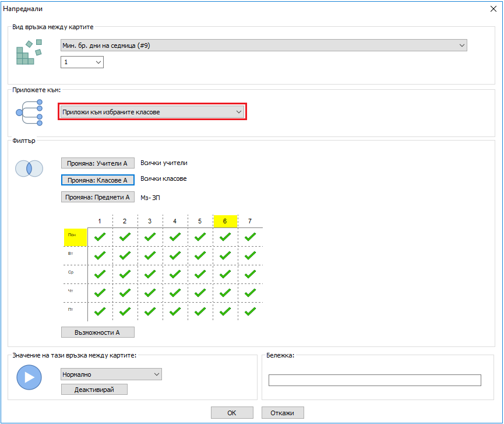Expand the number dropdown showing 1
Image resolution: width=504 pixels, height=424 pixels.
pyautogui.click(x=82, y=62)
